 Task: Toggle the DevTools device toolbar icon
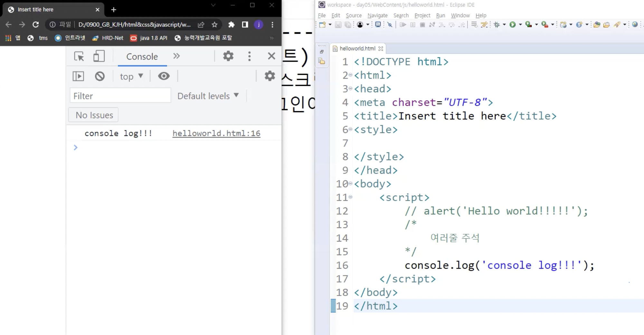click(99, 56)
